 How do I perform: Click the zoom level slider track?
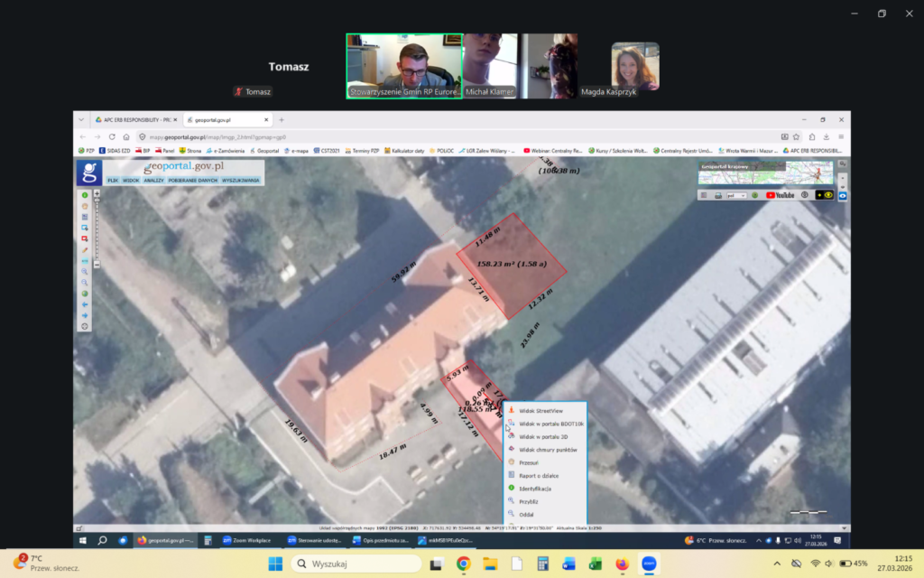point(97,230)
